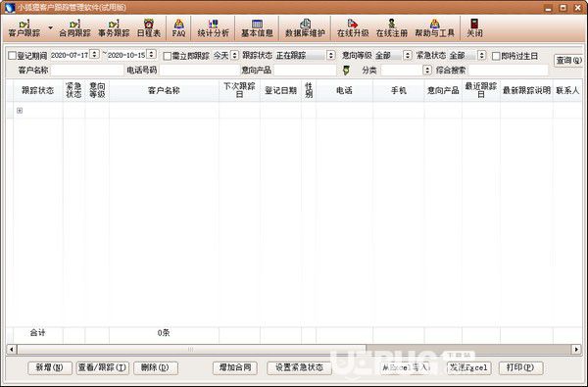Click the 查询(Q) button
The width and height of the screenshot is (588, 387).
click(x=568, y=61)
